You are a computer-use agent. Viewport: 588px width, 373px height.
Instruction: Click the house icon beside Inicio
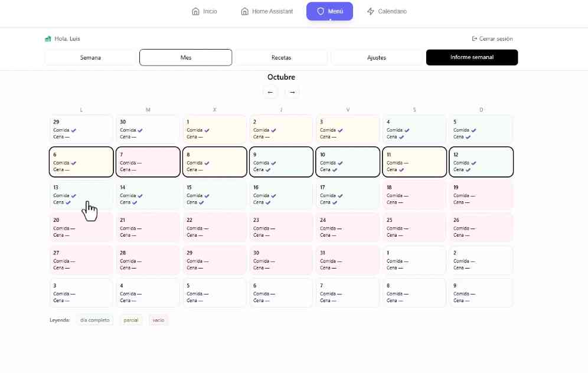[195, 11]
